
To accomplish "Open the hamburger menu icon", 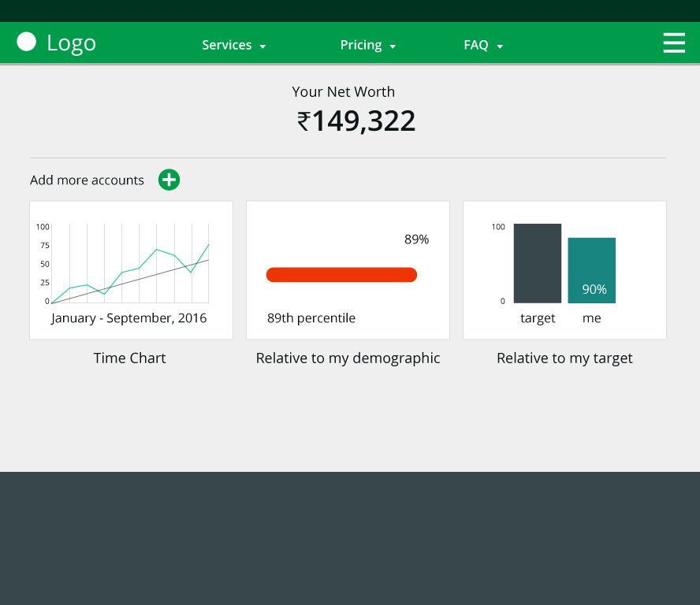I will (x=674, y=43).
